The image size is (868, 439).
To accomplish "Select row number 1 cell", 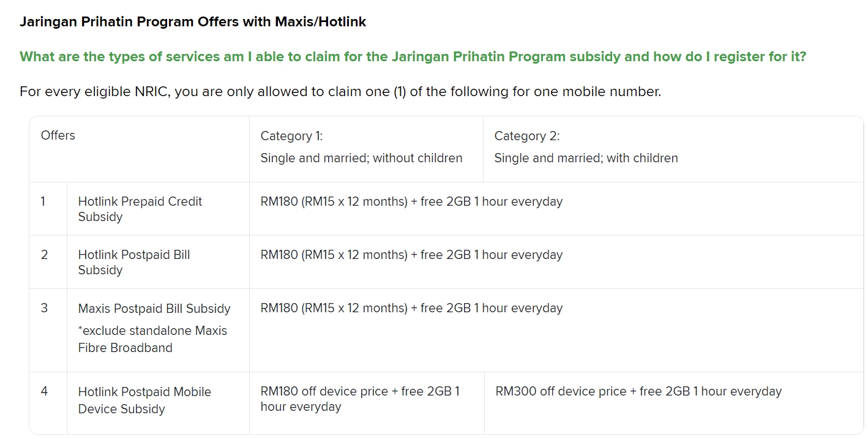I will coord(48,209).
